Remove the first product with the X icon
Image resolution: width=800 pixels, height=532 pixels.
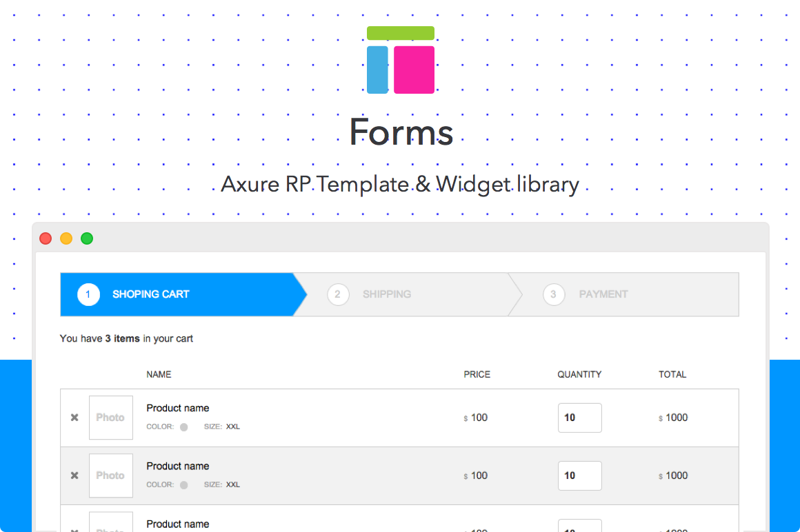[x=74, y=418]
